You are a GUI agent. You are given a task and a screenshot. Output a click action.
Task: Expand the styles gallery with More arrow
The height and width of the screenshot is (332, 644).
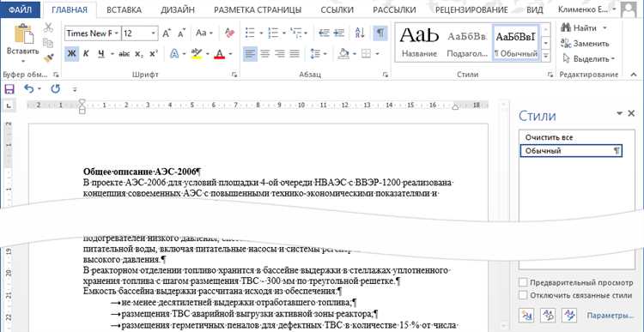[x=546, y=55]
